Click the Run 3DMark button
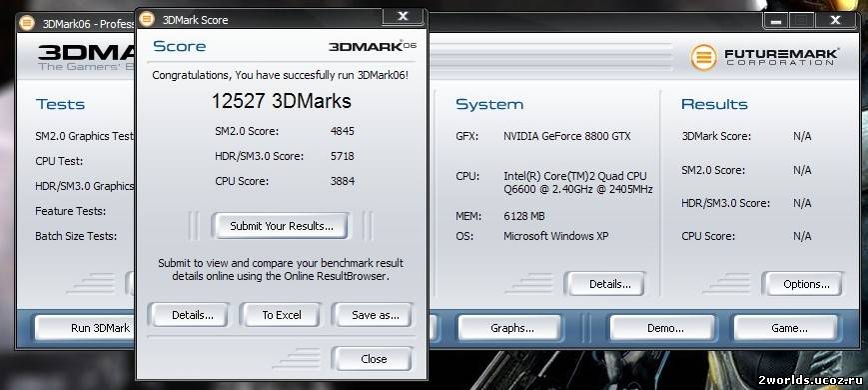 (86, 328)
